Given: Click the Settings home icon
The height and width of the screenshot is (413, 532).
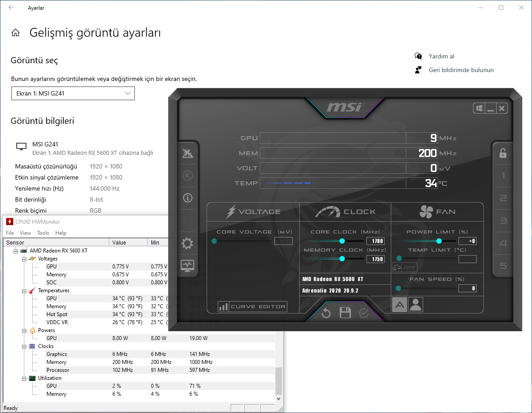Looking at the screenshot, I should [x=15, y=33].
